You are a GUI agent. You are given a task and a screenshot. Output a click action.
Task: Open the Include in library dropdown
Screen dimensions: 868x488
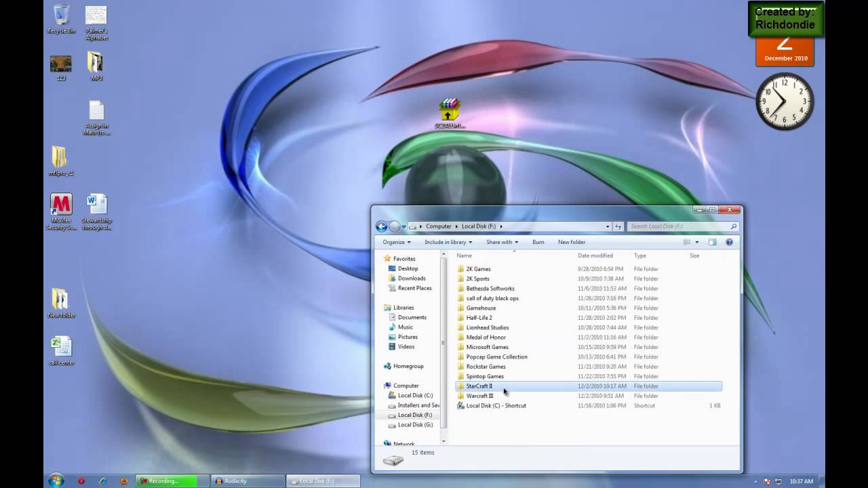click(x=448, y=242)
